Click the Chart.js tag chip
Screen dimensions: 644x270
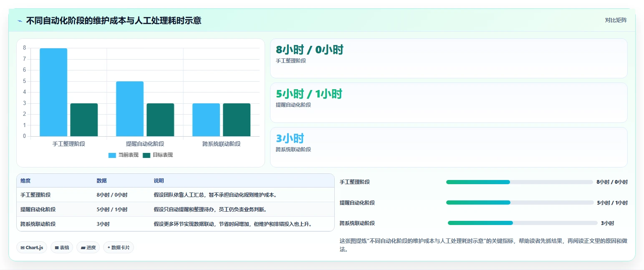(x=32, y=247)
